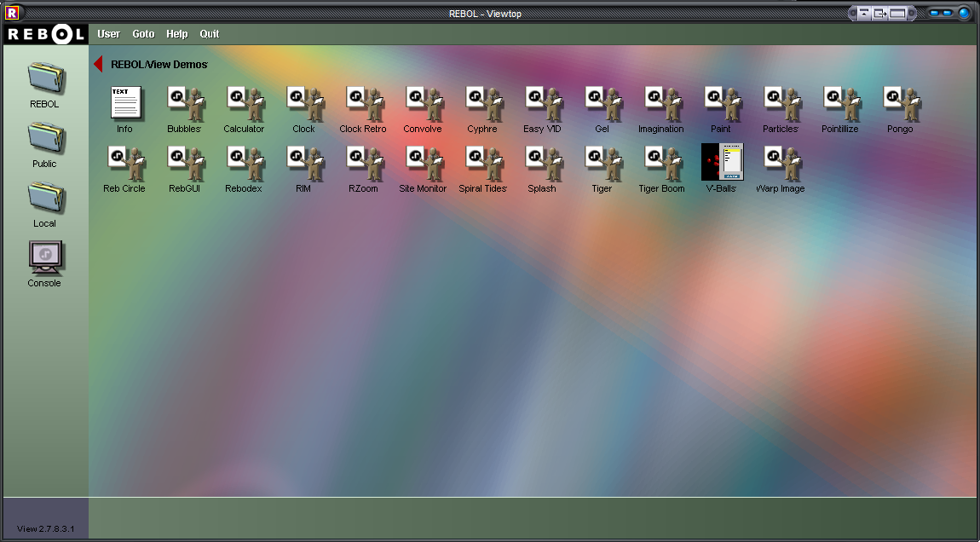Image resolution: width=980 pixels, height=542 pixels.
Task: Open the Clock Retro demo
Action: point(365,103)
